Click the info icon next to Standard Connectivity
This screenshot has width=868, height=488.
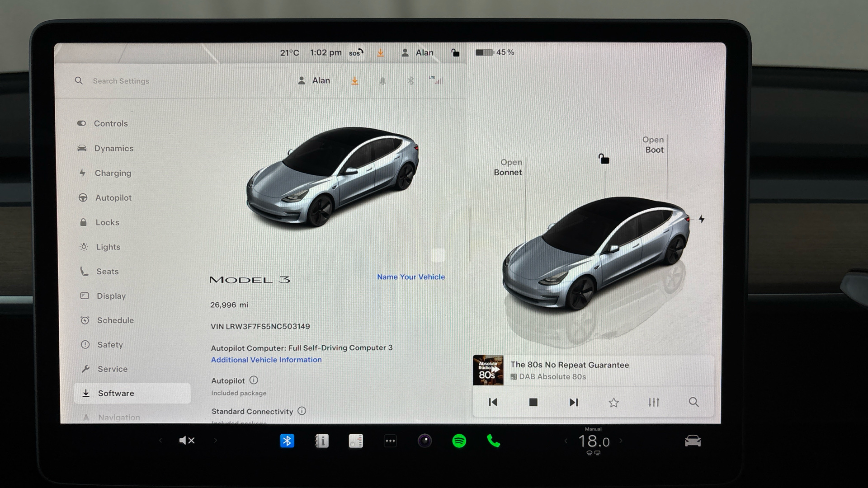(x=302, y=411)
